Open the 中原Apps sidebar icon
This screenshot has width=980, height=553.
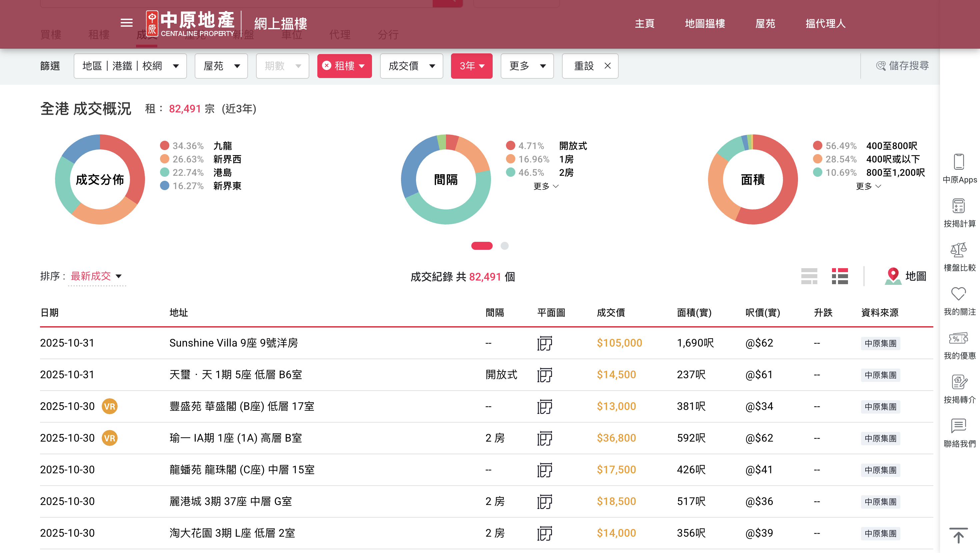959,161
